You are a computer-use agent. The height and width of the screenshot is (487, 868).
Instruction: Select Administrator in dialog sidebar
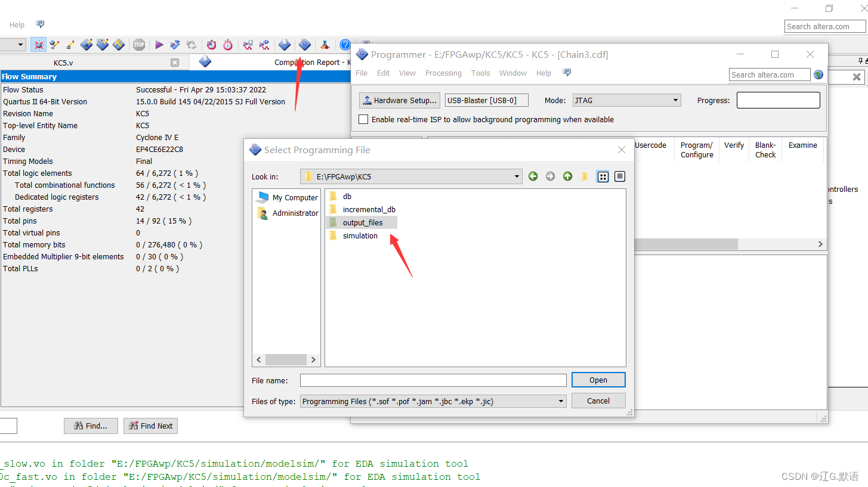(288, 213)
